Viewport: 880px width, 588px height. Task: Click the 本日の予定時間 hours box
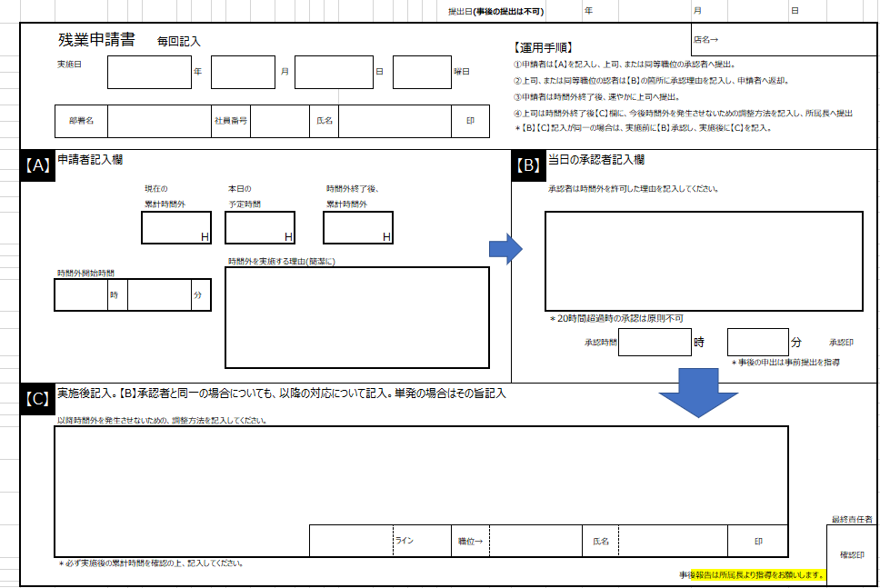pos(260,227)
